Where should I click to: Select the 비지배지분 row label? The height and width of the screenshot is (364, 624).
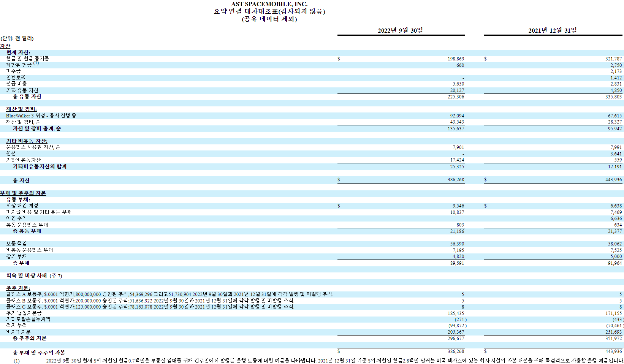[x=18, y=332]
